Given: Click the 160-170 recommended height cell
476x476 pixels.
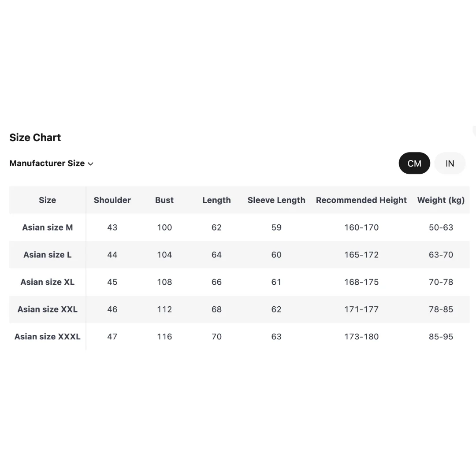Looking at the screenshot, I should coord(361,227).
